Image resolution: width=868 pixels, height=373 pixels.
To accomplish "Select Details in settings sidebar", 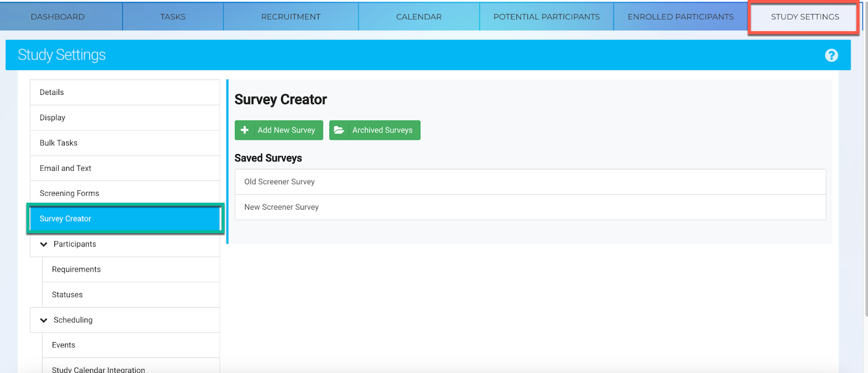I will click(x=52, y=92).
